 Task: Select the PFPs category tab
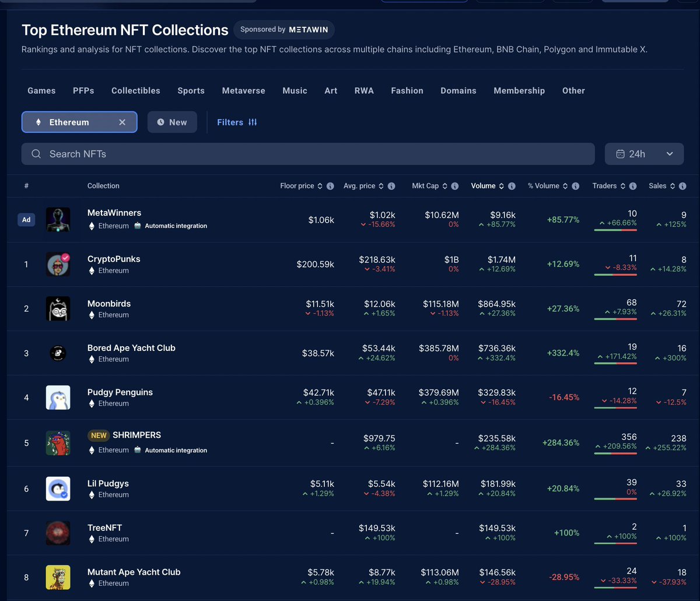pyautogui.click(x=83, y=91)
